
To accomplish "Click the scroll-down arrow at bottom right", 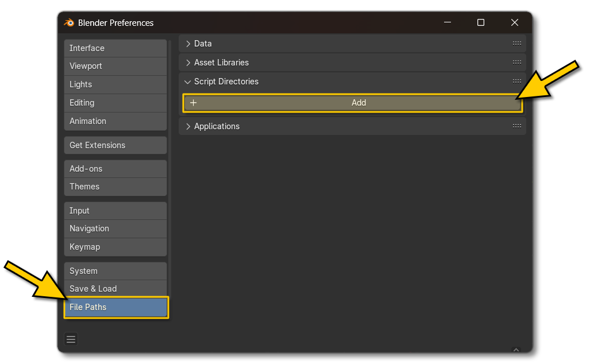I will point(515,349).
